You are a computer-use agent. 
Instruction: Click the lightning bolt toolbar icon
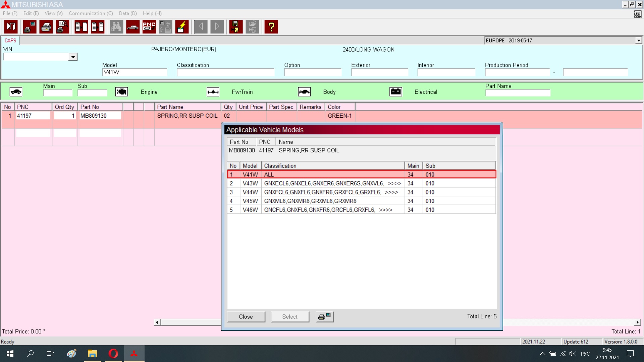182,27
